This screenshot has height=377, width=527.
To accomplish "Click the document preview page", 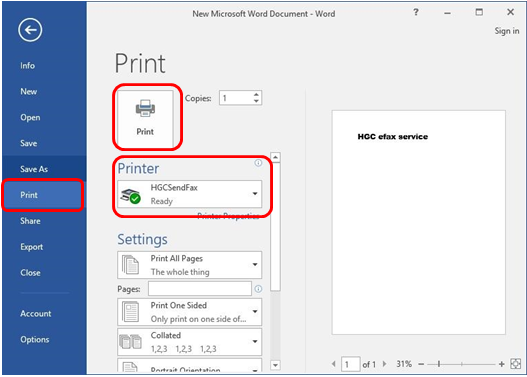I will click(418, 222).
